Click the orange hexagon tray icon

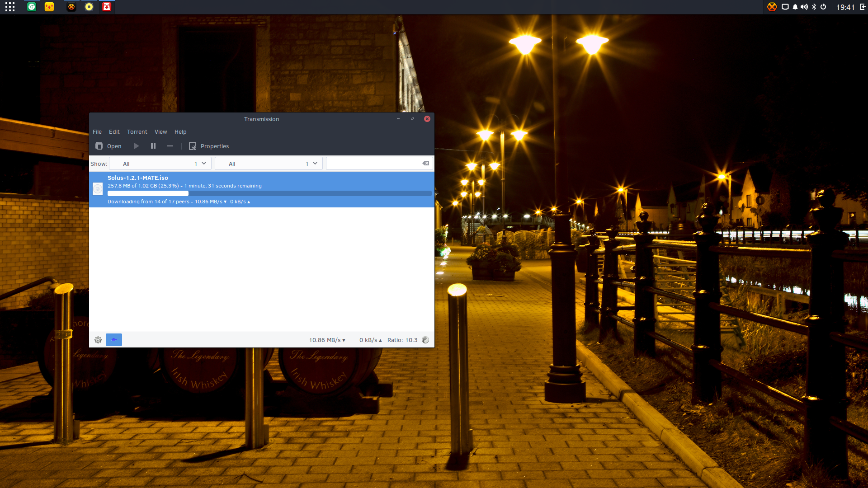point(772,7)
